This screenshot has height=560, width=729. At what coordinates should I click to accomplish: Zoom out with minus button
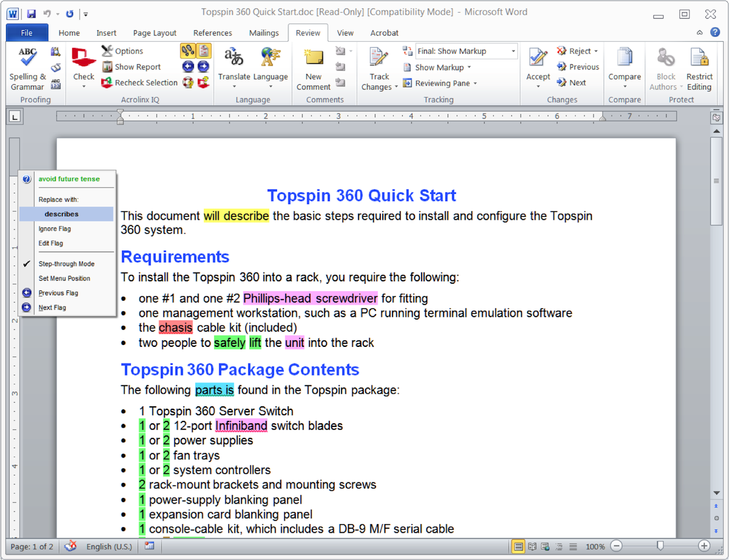[x=617, y=546]
